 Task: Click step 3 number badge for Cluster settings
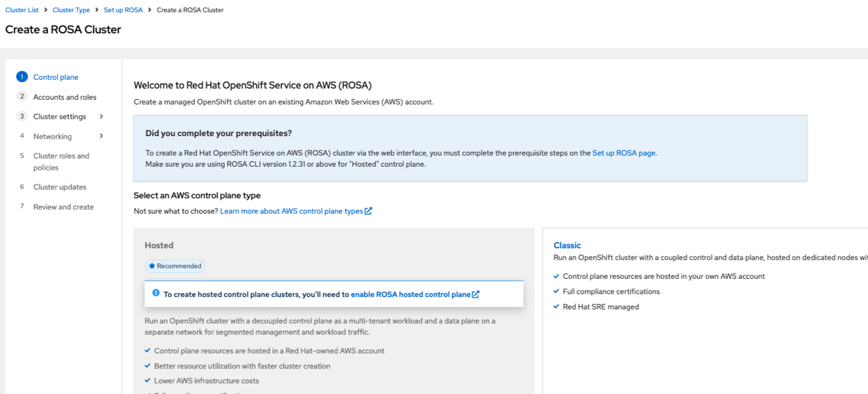click(x=22, y=116)
